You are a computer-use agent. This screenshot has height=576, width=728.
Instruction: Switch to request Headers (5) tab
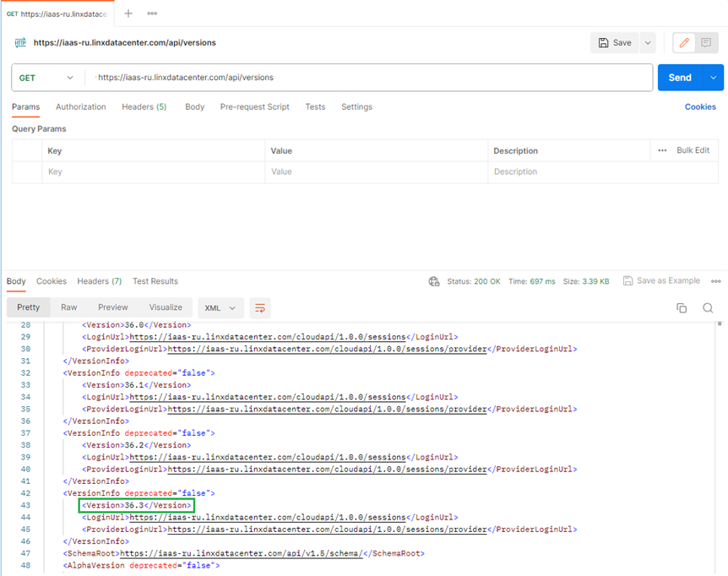tap(144, 106)
